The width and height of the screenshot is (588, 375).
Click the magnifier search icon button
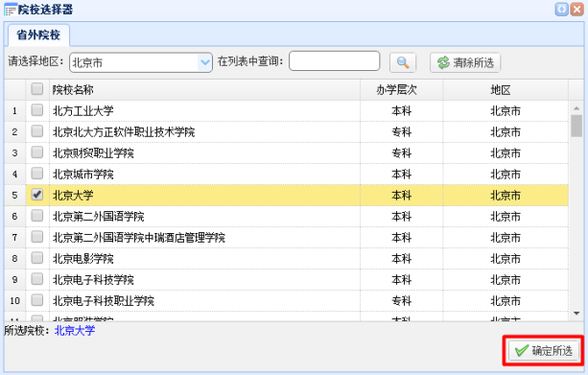(403, 62)
